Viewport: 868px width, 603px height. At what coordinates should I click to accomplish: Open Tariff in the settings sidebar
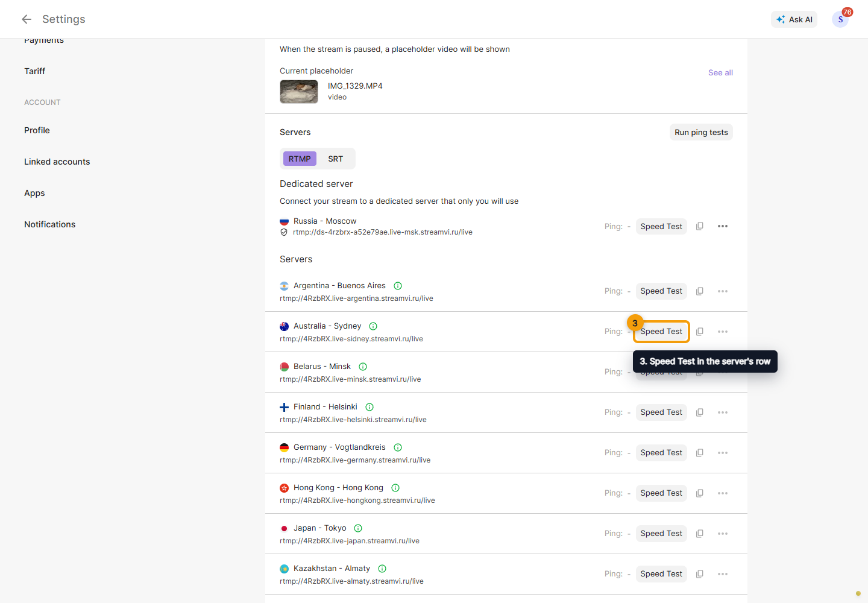[35, 71]
